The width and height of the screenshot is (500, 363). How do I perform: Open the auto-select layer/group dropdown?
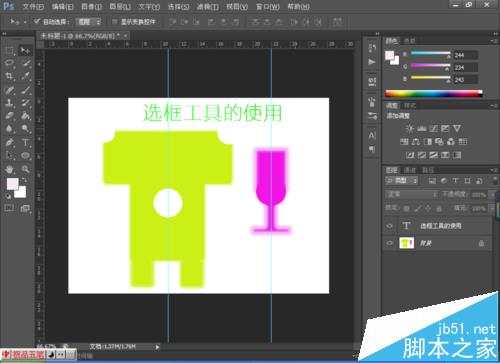89,22
